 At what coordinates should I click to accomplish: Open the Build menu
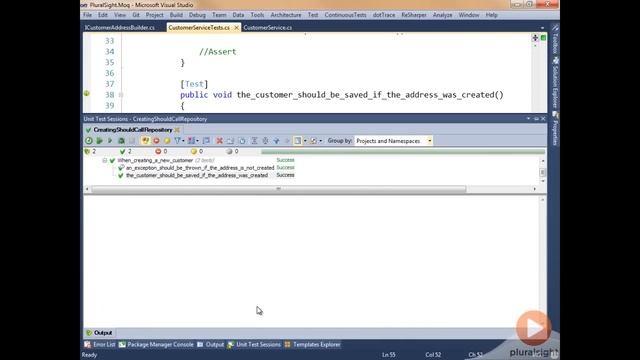tap(176, 15)
